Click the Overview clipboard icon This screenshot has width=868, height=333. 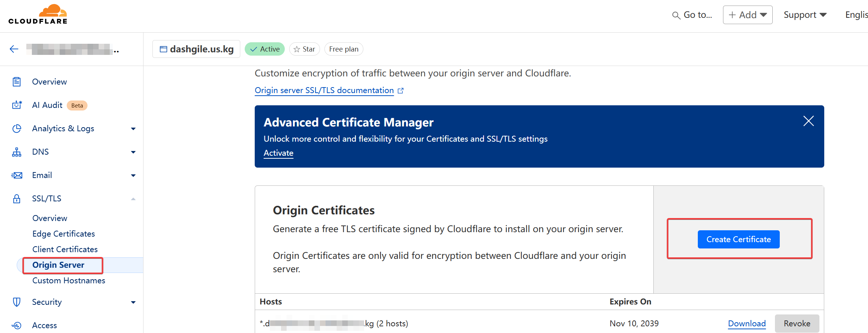pos(17,82)
